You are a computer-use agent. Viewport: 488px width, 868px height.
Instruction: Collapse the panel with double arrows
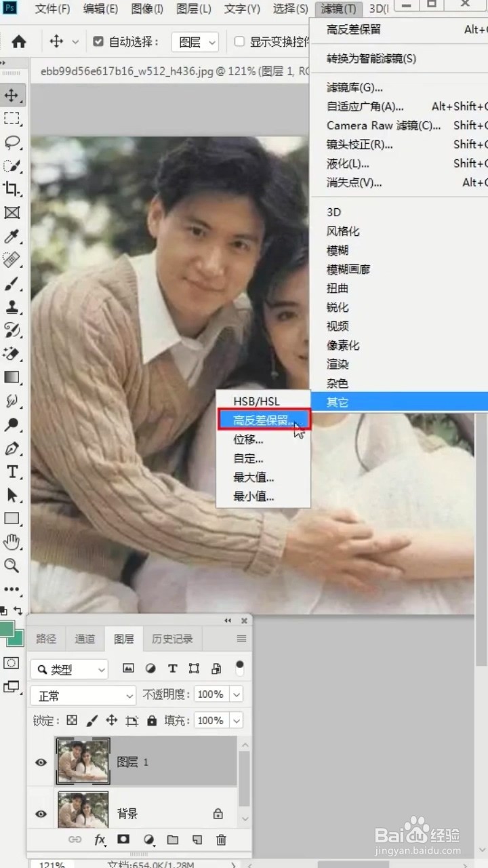click(228, 620)
